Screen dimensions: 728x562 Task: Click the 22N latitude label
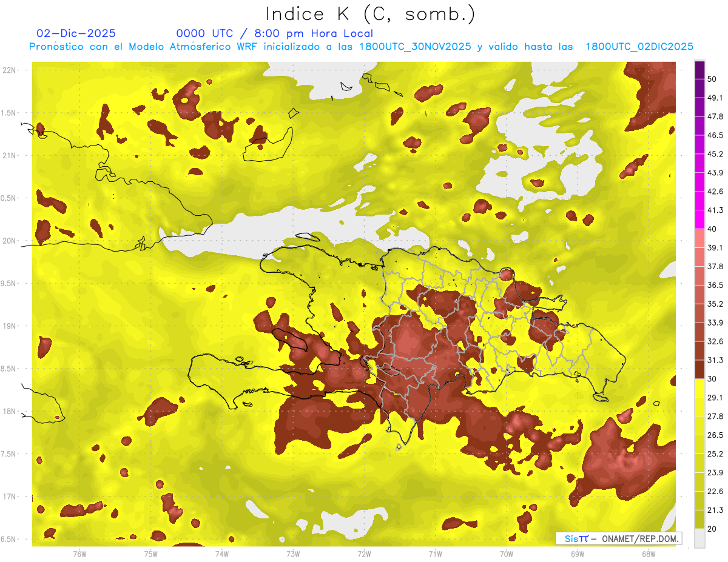click(x=9, y=70)
